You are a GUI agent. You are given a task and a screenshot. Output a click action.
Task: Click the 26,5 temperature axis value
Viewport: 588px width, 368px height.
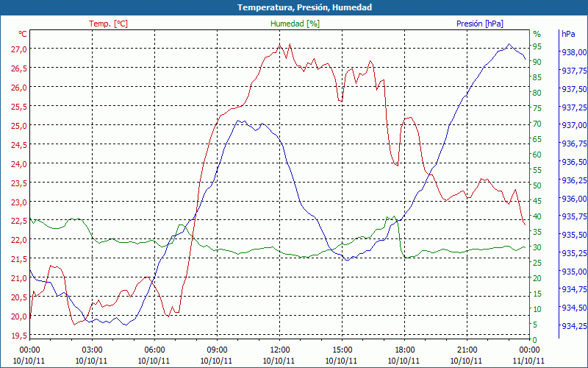pyautogui.click(x=19, y=68)
